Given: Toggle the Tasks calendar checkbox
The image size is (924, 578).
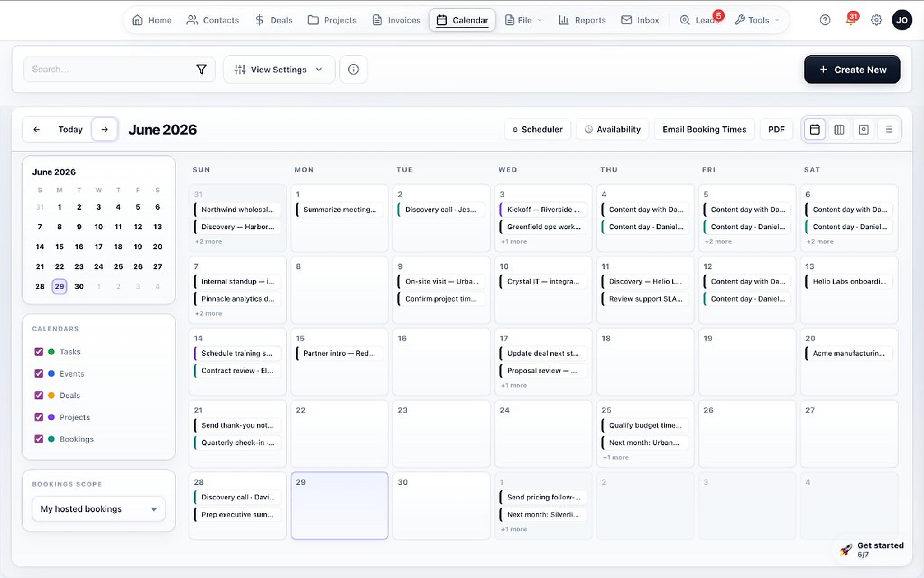Looking at the screenshot, I should click(x=39, y=352).
